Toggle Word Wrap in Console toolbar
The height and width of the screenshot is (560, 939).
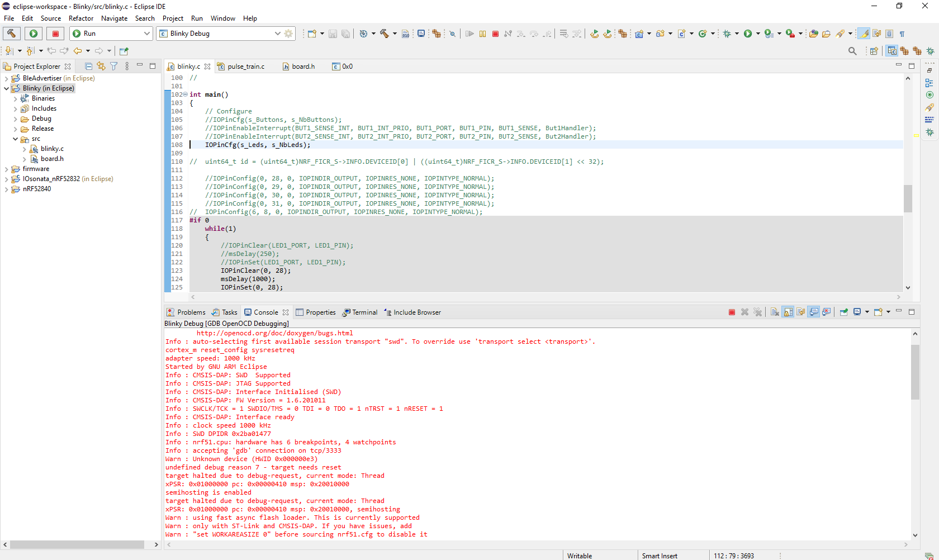tap(801, 312)
